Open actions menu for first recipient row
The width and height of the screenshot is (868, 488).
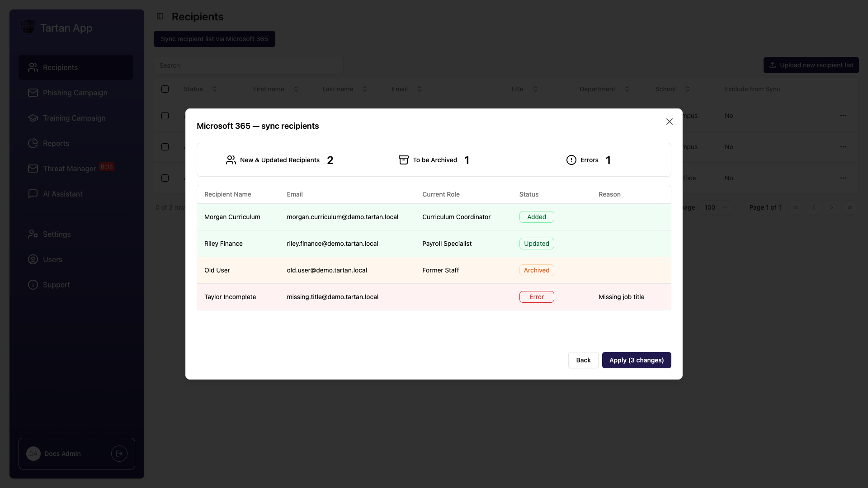pyautogui.click(x=843, y=116)
